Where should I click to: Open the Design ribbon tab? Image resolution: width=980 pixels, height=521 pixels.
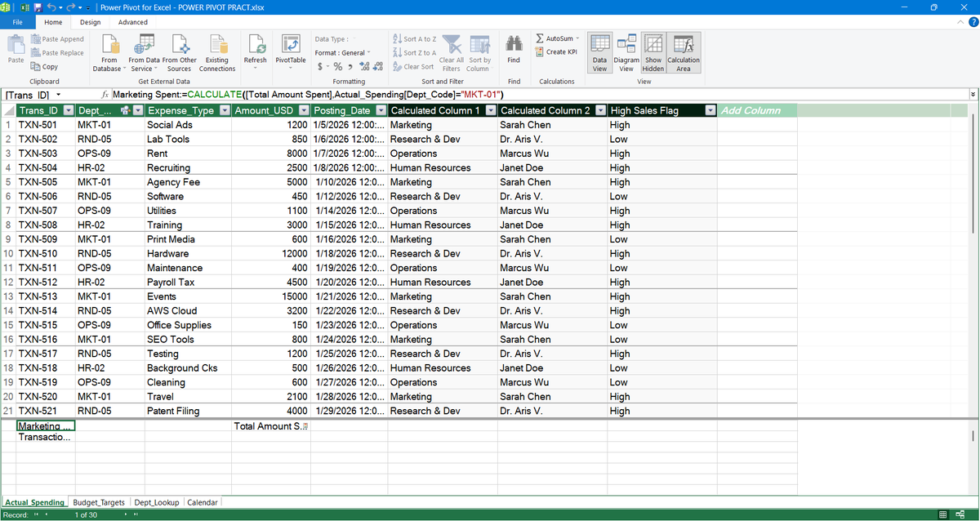click(91, 22)
